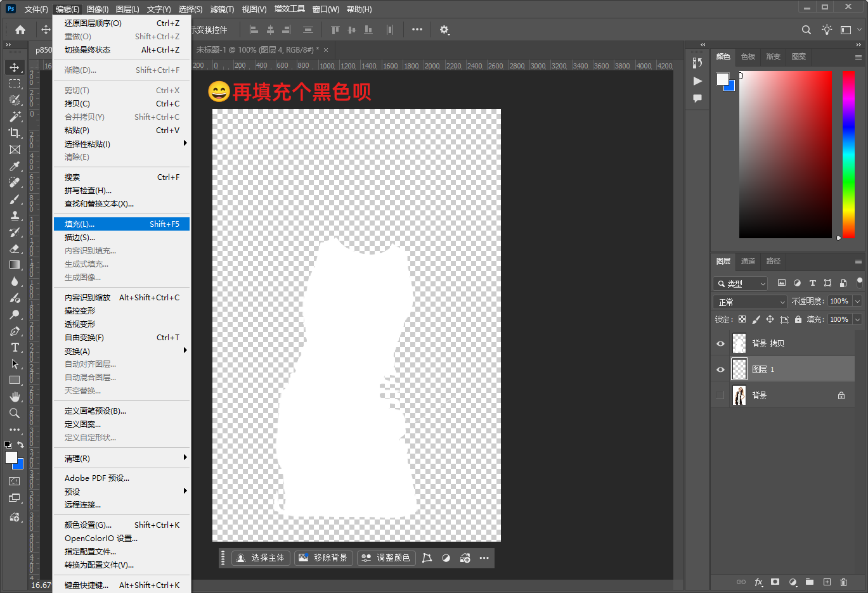Toggle visibility of 图层 1
The height and width of the screenshot is (593, 868).
(x=720, y=369)
